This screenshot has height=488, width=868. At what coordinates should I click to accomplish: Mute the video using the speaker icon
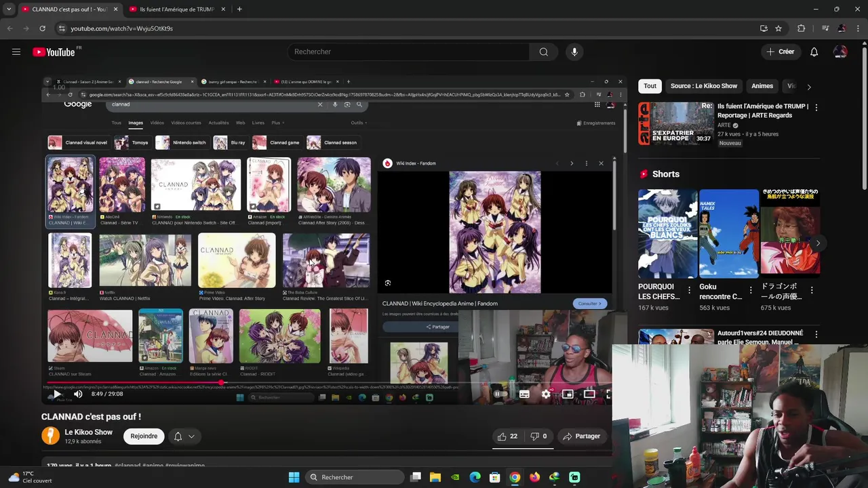78,394
